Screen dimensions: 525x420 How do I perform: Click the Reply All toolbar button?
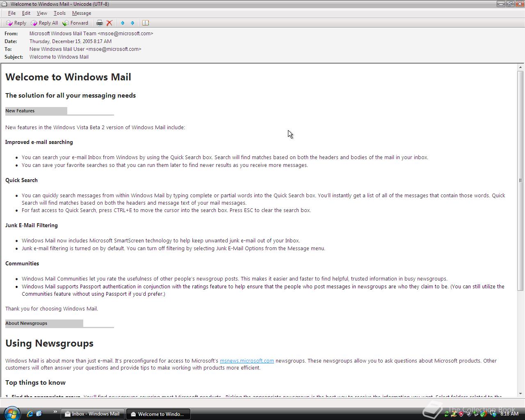pyautogui.click(x=44, y=23)
